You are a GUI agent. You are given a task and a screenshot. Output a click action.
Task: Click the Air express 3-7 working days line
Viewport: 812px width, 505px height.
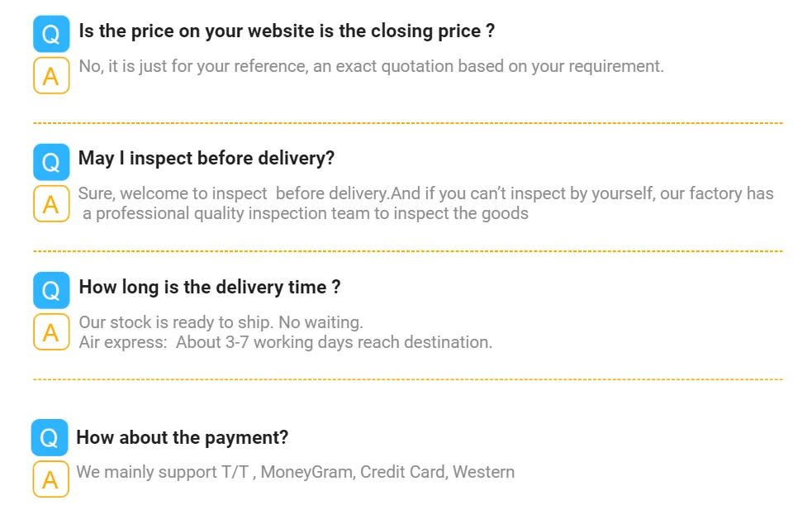(x=285, y=341)
